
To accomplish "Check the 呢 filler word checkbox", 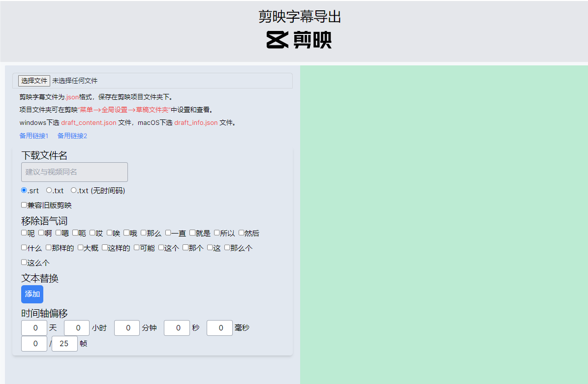I will pos(24,233).
